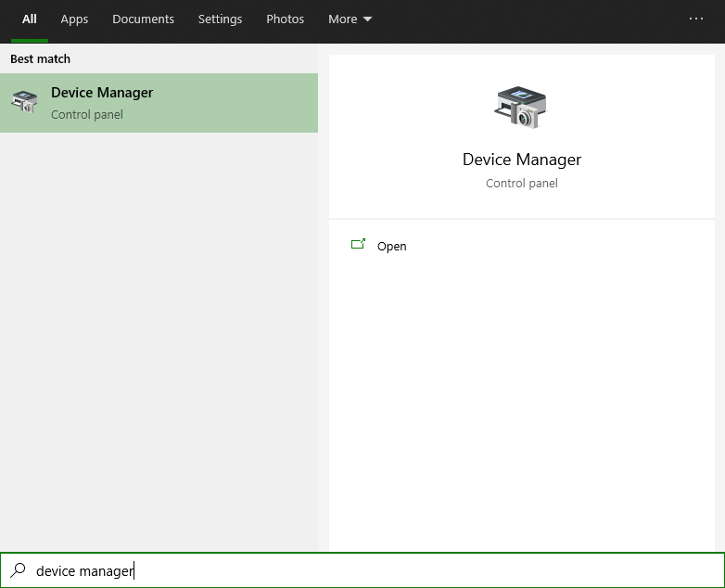The image size is (725, 588).
Task: Switch to the All tab
Action: click(x=30, y=19)
